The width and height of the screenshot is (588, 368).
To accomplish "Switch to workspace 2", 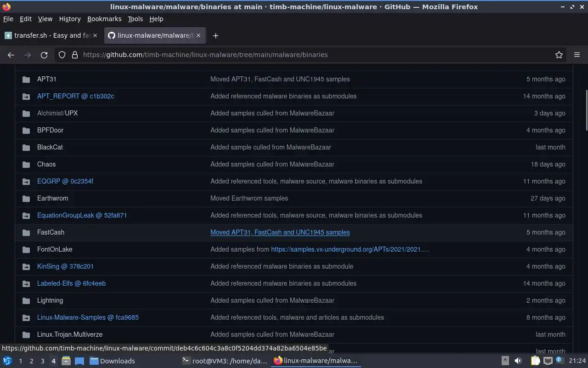I will (x=31, y=361).
